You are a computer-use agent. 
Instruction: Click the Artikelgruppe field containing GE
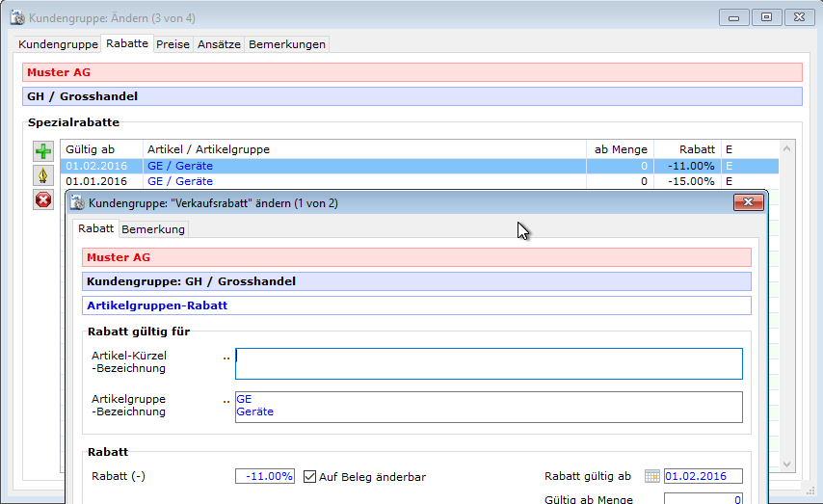[489, 407]
